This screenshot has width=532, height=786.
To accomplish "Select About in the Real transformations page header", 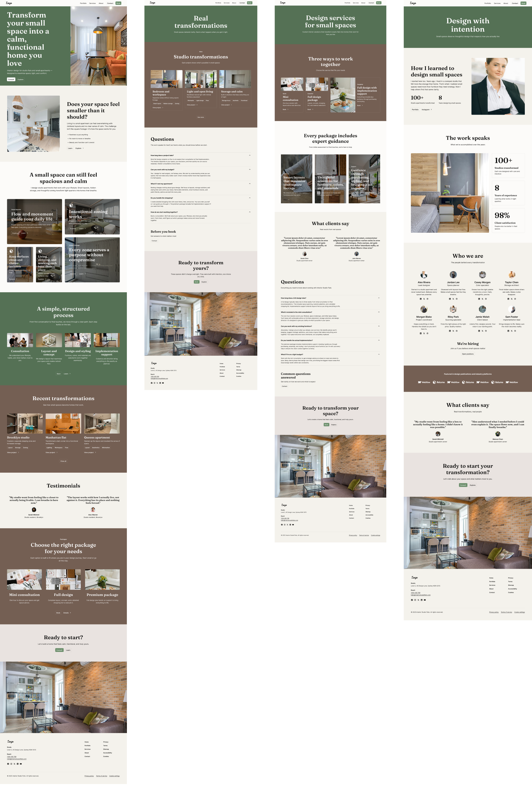I will (x=234, y=3).
